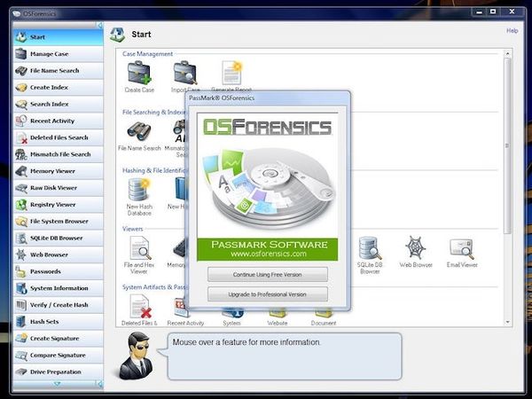The height and width of the screenshot is (399, 532).
Task: Click the scroll up arrow of main panel
Action: click(507, 53)
